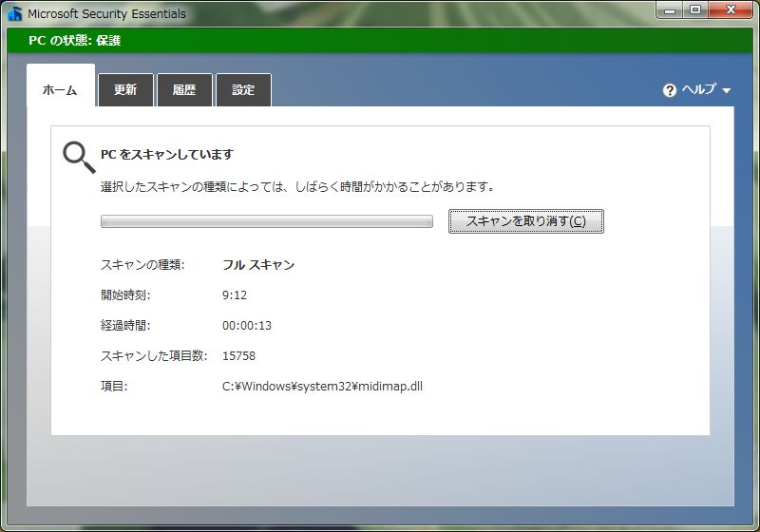This screenshot has width=760, height=532.
Task: Click the start time value 9:12
Action: pos(235,295)
